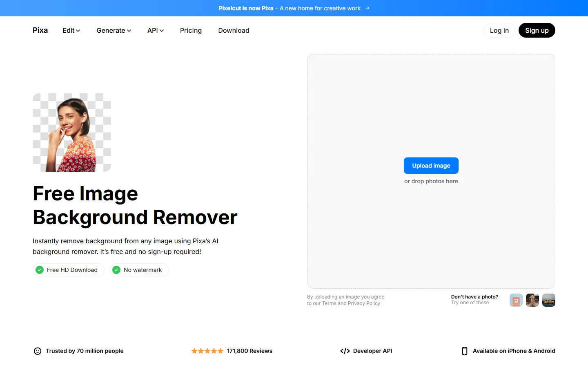
Task: Click the green checkmark on No watermark
Action: pos(116,270)
